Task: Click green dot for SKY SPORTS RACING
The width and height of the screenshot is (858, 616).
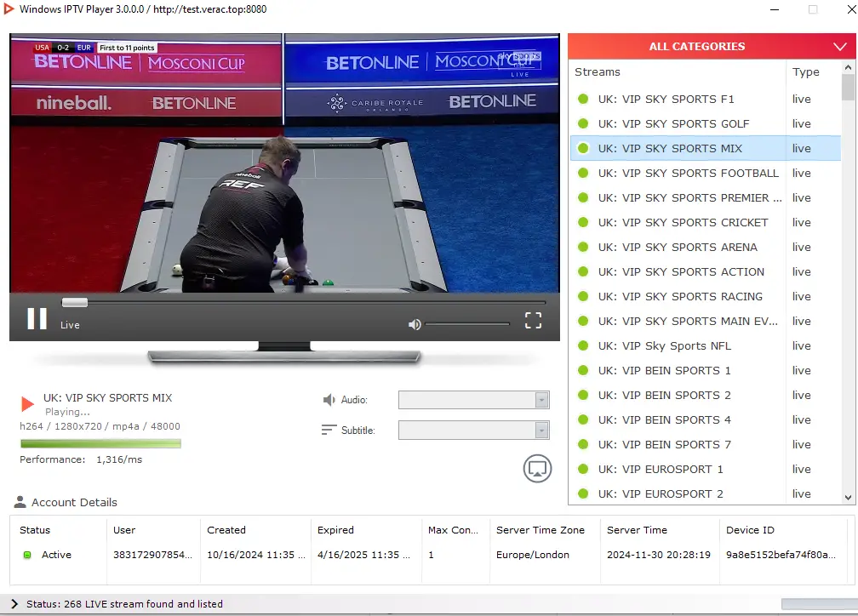Action: [x=583, y=296]
